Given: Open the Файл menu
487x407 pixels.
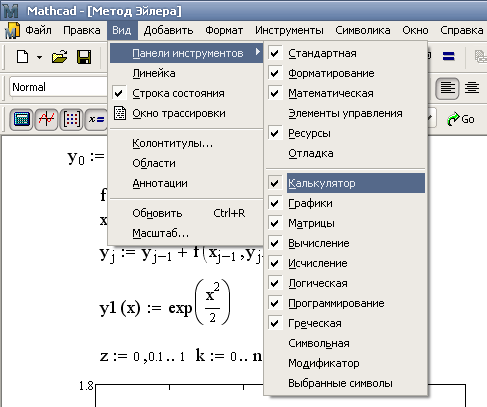Looking at the screenshot, I should tap(38, 30).
